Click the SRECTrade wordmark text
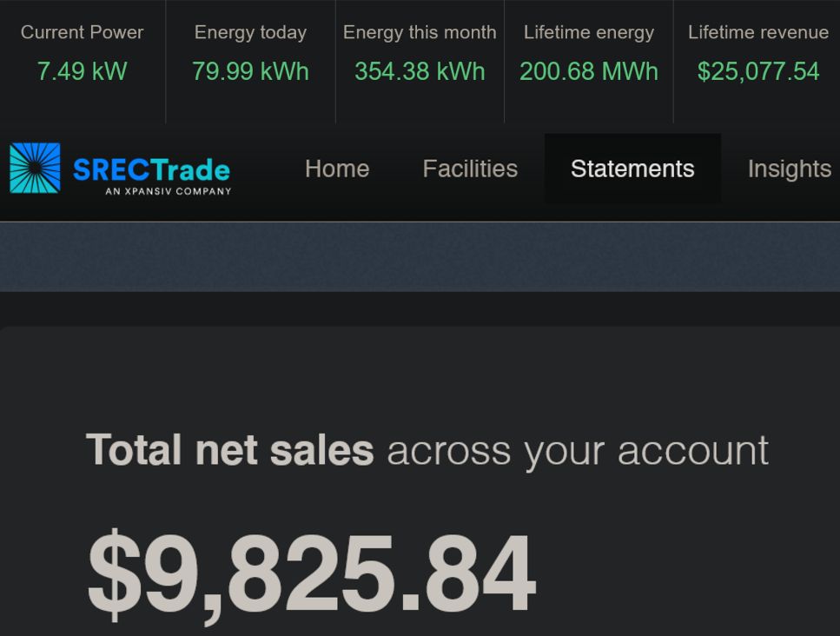 (x=151, y=169)
